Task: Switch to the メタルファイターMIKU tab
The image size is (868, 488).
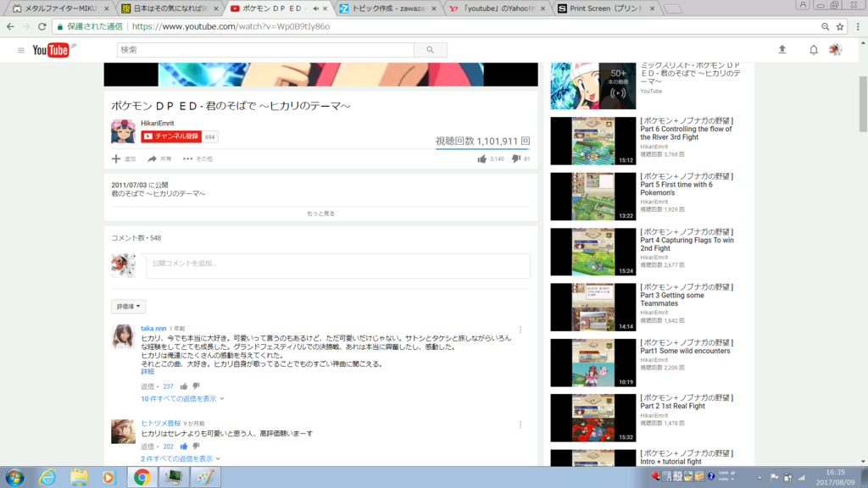Action: point(59,8)
